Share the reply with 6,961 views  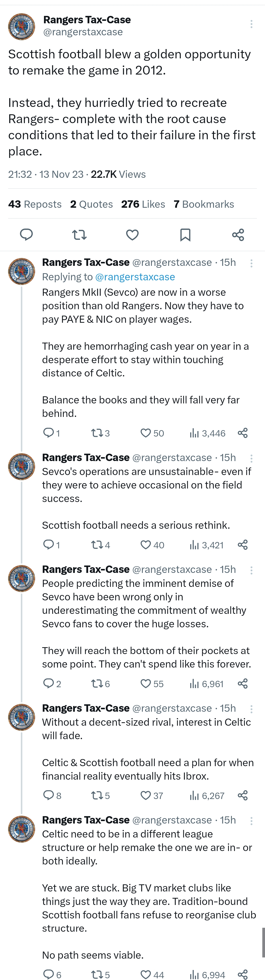point(242,684)
